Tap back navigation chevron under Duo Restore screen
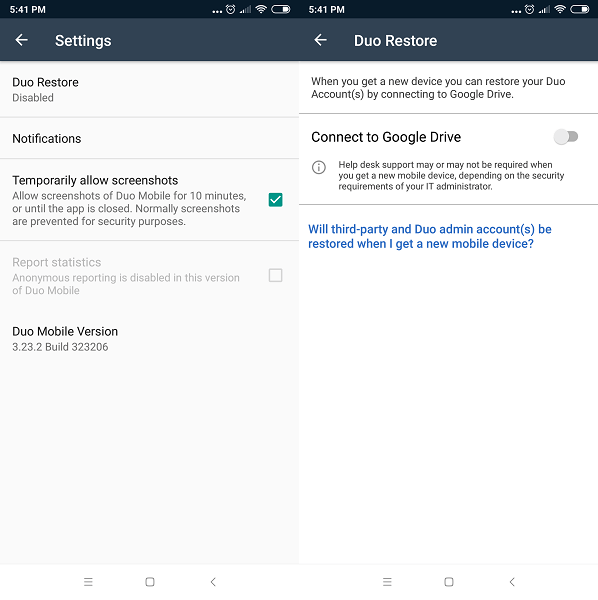This screenshot has width=598, height=600. (512, 582)
